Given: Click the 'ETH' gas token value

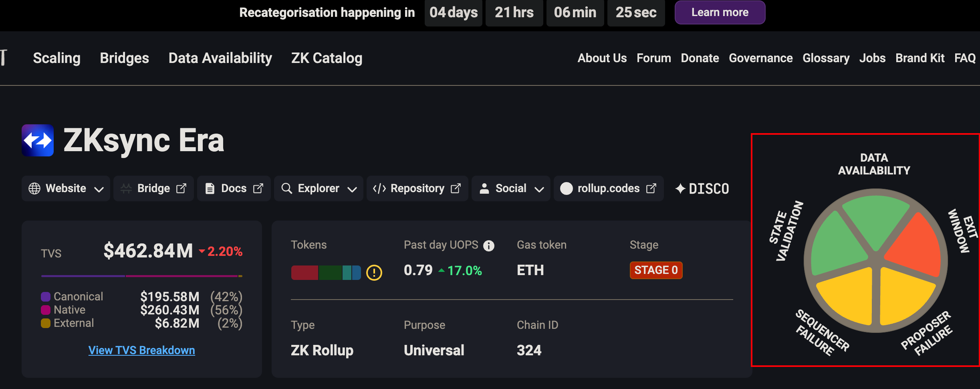Looking at the screenshot, I should coord(530,270).
